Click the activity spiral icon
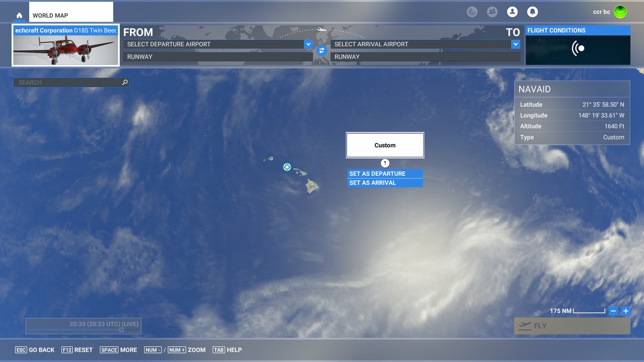The height and width of the screenshot is (362, 644). pyautogui.click(x=472, y=12)
